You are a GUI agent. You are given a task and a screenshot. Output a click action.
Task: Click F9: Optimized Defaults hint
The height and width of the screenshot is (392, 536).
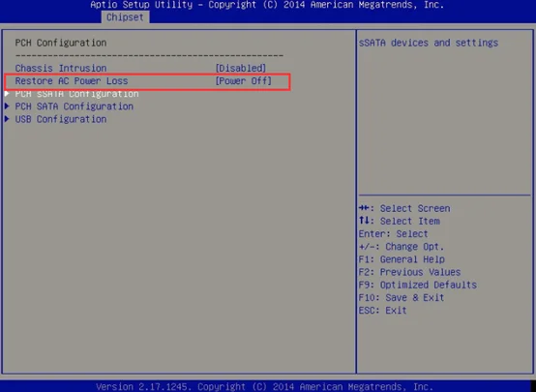417,285
